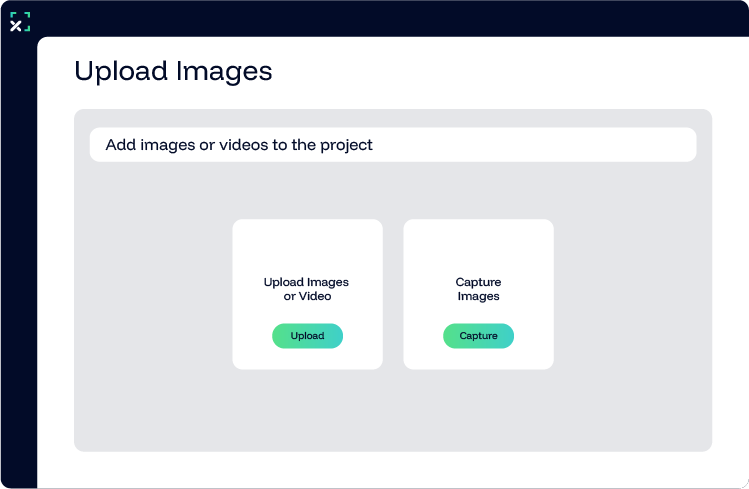Click the bottom edge of the upload card
This screenshot has height=489, width=749.
[x=307, y=364]
